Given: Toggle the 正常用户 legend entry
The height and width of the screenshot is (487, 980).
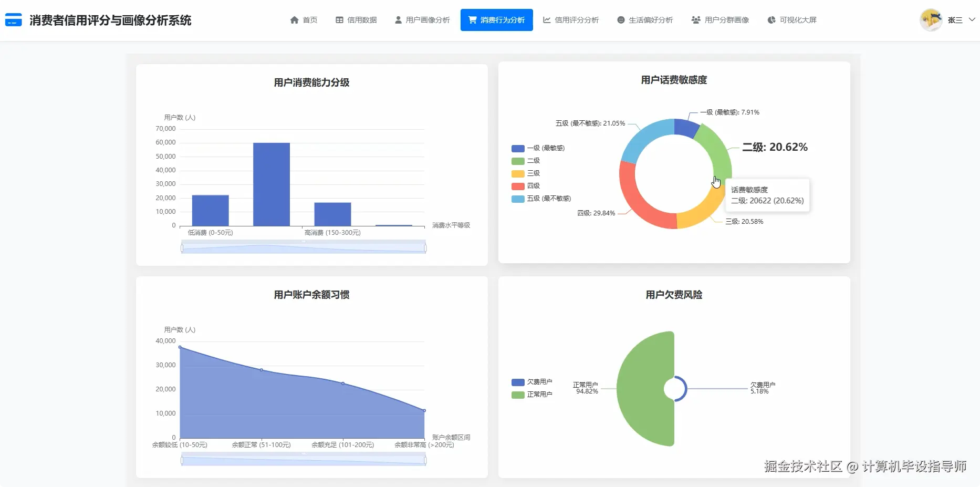Looking at the screenshot, I should pos(533,395).
